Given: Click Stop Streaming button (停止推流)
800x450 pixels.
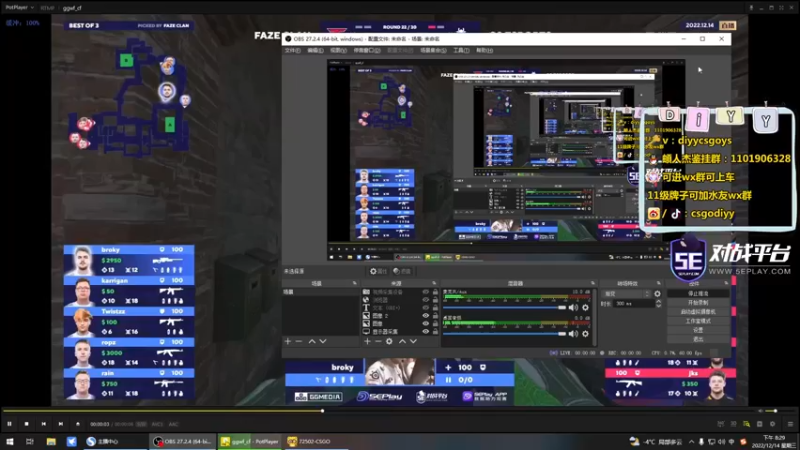Looking at the screenshot, I should point(698,294).
